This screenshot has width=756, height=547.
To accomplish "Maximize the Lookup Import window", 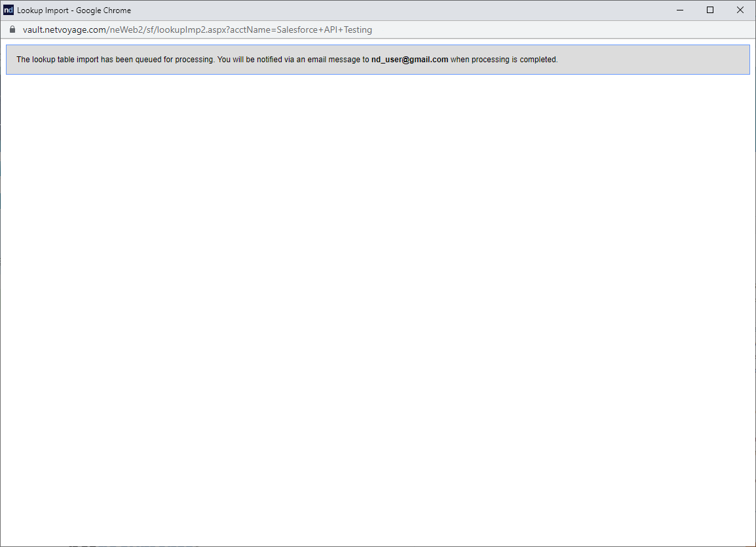I will 710,10.
